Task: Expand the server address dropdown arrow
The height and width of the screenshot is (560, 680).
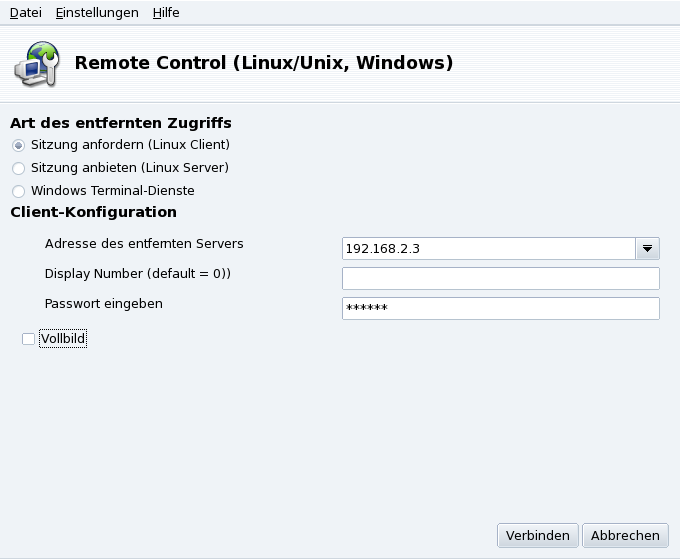Action: point(647,248)
